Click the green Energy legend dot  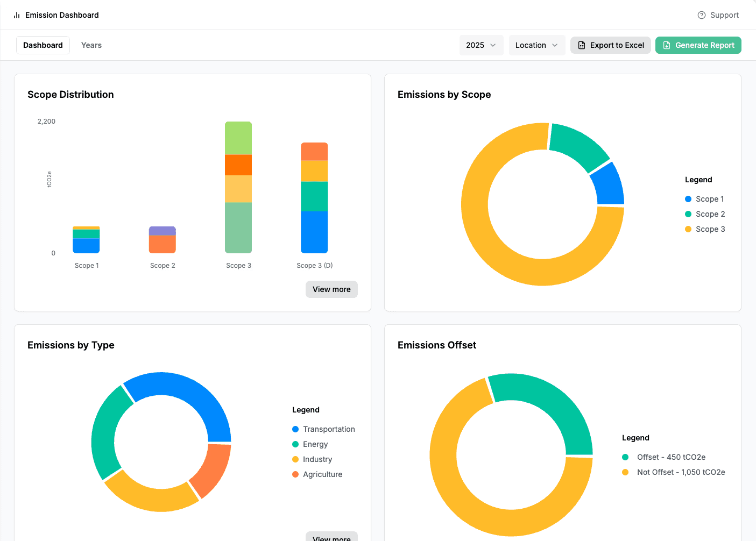coord(295,444)
